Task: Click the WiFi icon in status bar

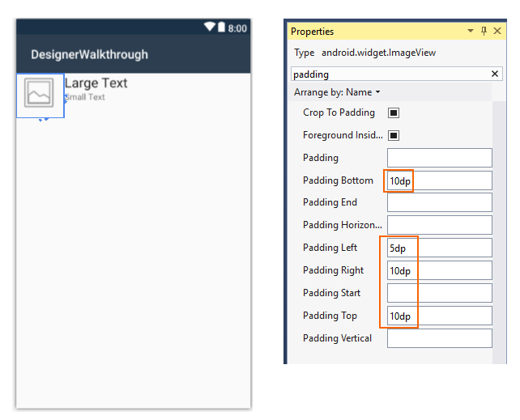Action: pyautogui.click(x=209, y=28)
